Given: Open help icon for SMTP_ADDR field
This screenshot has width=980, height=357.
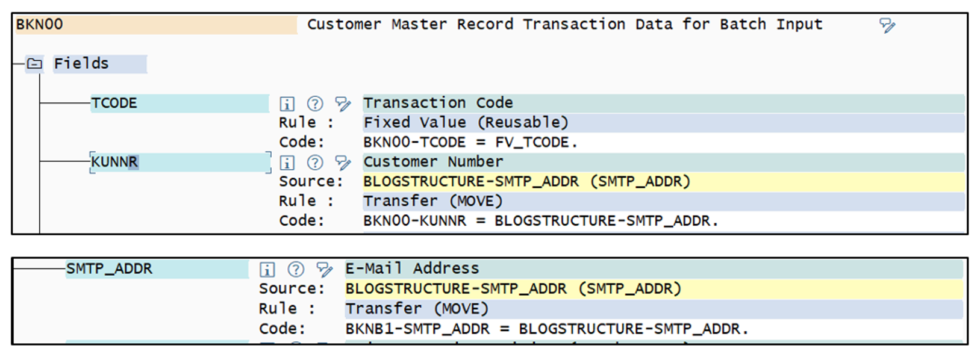Looking at the screenshot, I should click(x=296, y=269).
